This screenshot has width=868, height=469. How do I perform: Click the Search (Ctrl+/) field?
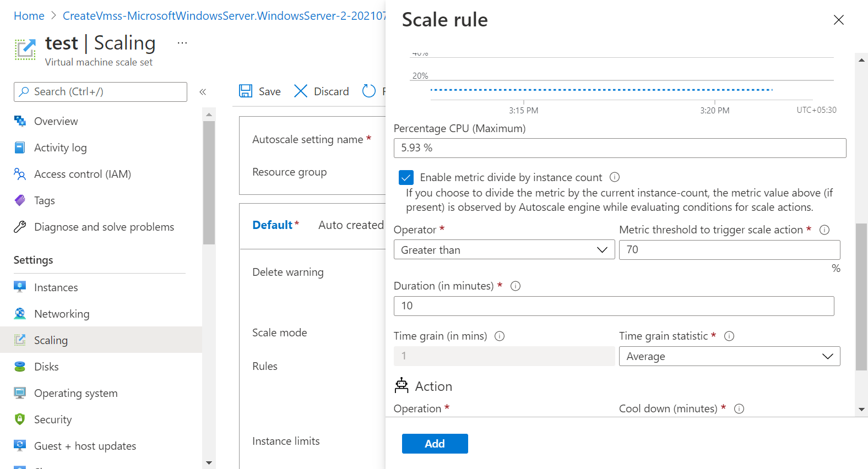100,92
